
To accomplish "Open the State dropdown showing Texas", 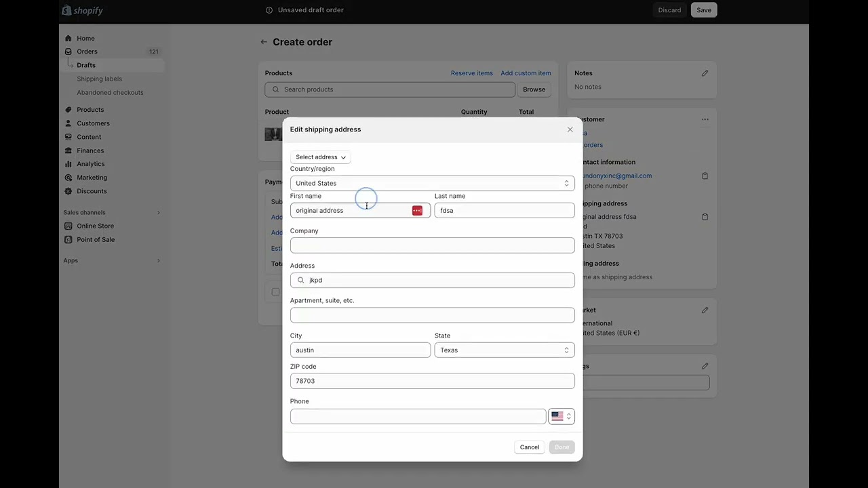I will (x=505, y=350).
